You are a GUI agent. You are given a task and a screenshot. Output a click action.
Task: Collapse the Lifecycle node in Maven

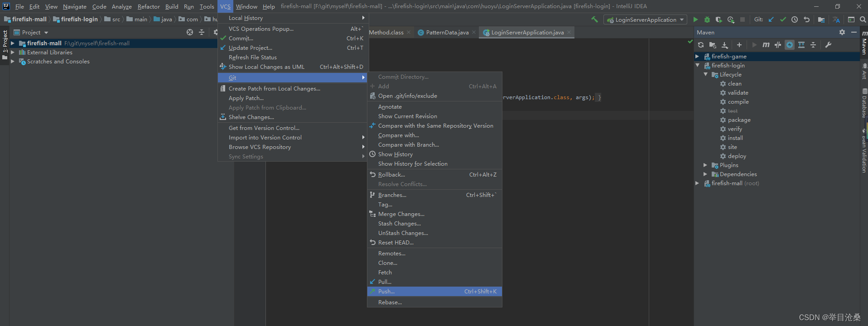point(705,75)
